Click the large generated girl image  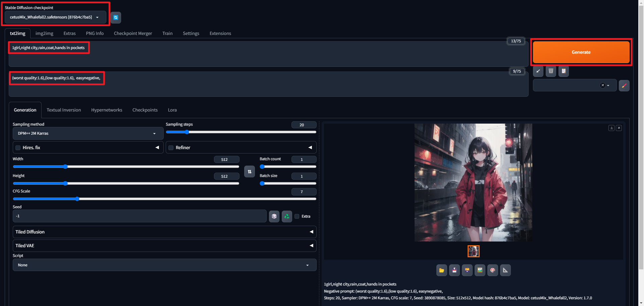point(473,182)
